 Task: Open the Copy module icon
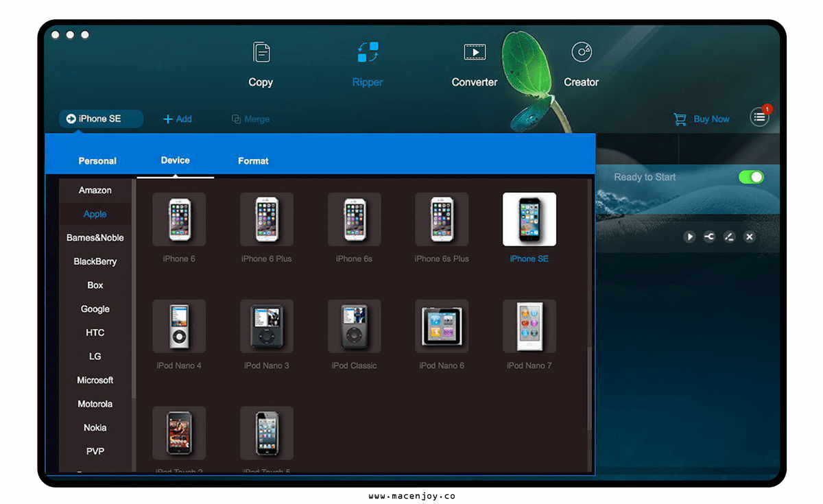[x=261, y=52]
